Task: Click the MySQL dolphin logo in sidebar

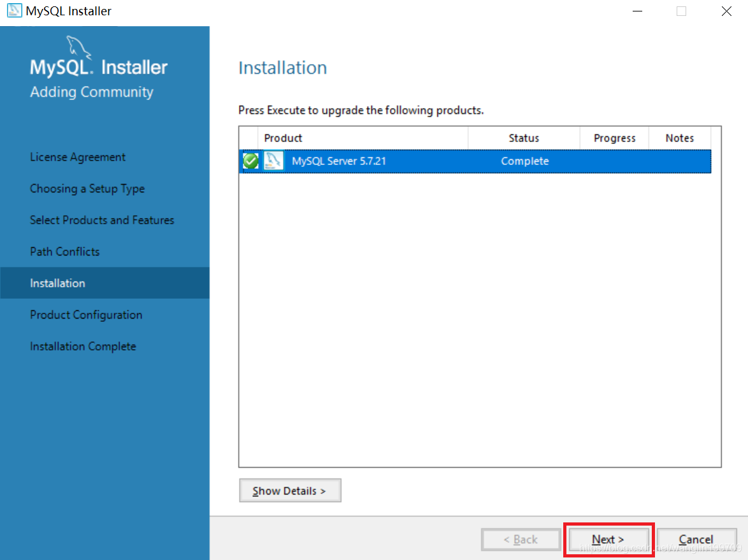Action: (x=79, y=47)
